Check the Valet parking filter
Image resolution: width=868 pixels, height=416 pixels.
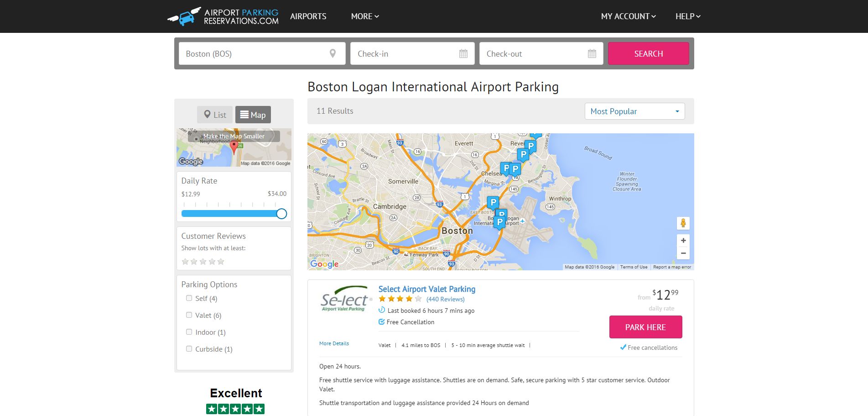[x=189, y=315]
